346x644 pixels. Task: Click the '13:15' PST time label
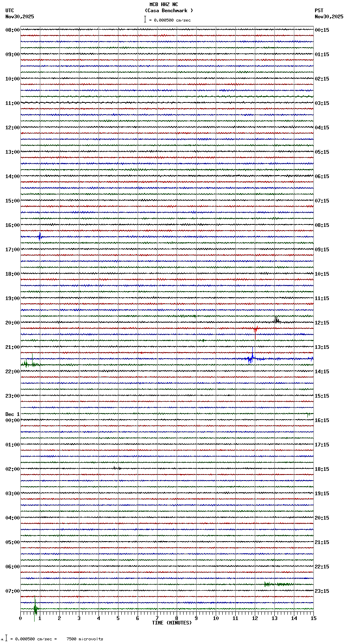tap(322, 347)
